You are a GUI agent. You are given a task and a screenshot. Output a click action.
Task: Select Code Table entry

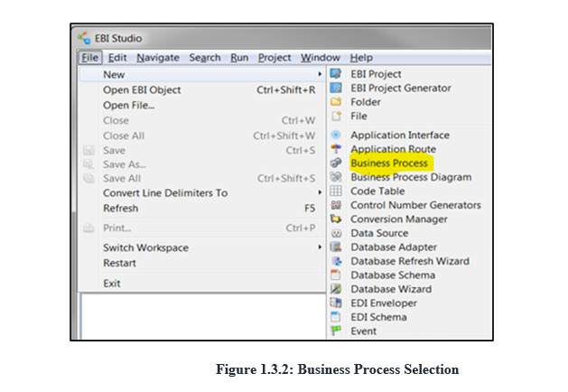coord(377,191)
